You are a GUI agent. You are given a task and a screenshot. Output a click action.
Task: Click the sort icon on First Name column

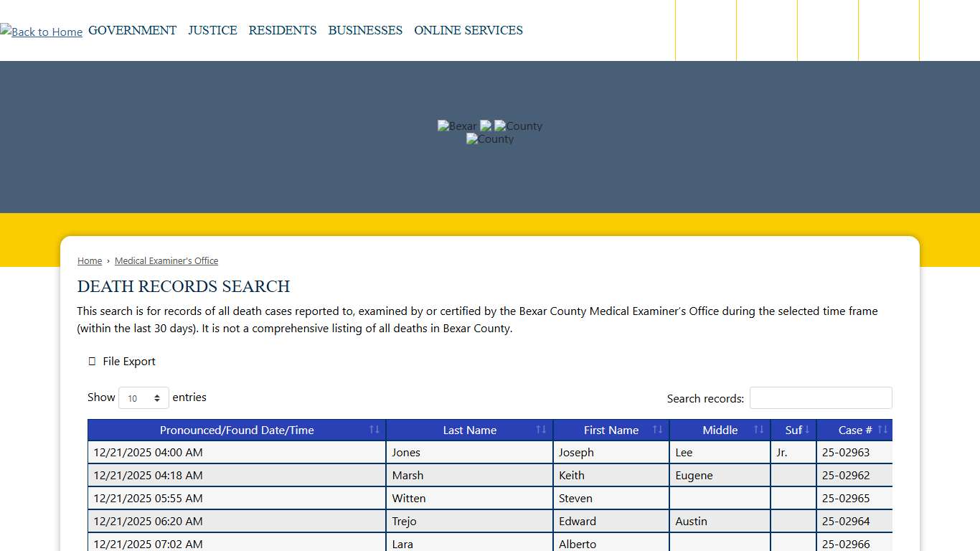658,429
